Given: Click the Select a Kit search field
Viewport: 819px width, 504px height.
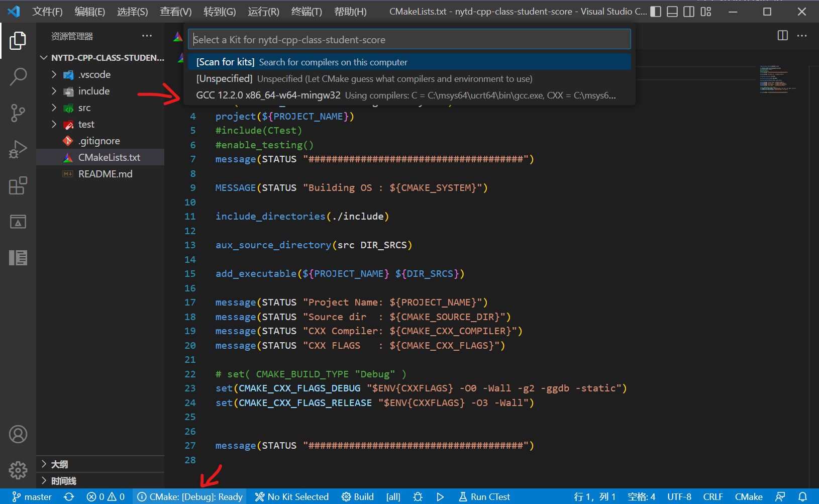Looking at the screenshot, I should point(409,40).
